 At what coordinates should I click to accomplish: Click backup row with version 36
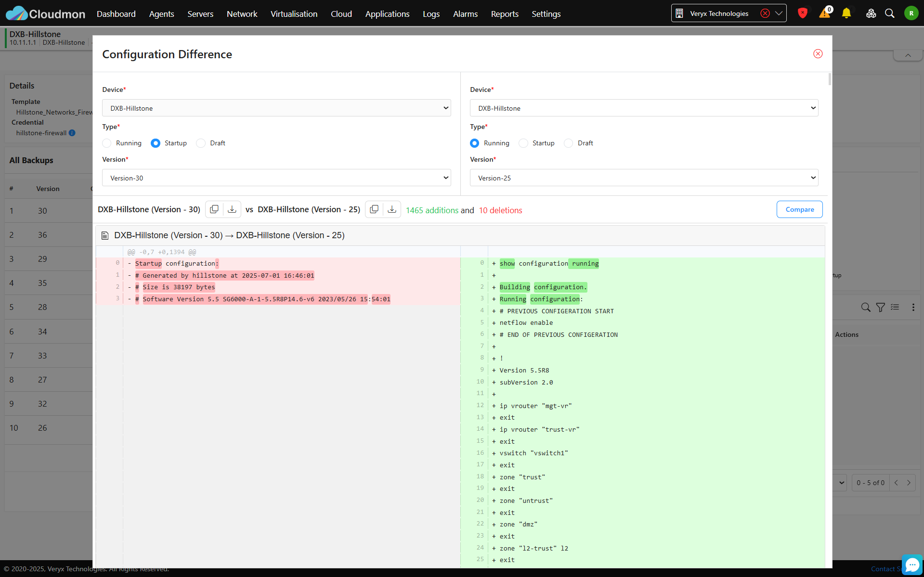(x=48, y=235)
